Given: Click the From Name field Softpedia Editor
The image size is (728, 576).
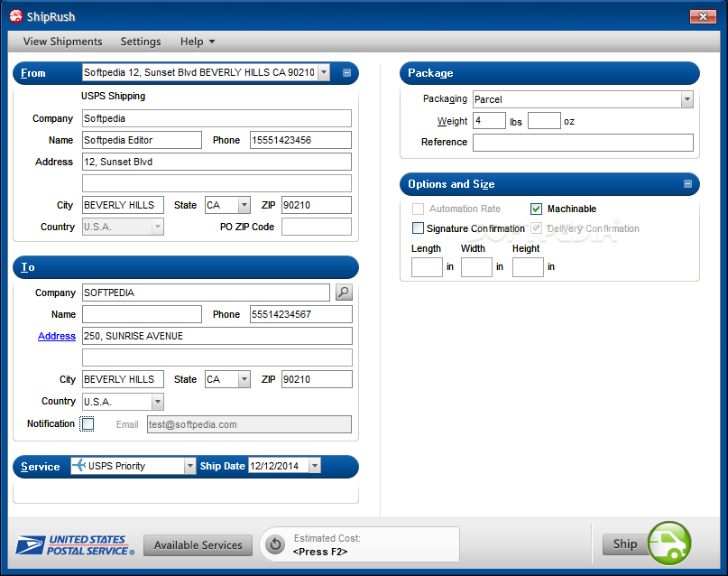Looking at the screenshot, I should [x=142, y=140].
